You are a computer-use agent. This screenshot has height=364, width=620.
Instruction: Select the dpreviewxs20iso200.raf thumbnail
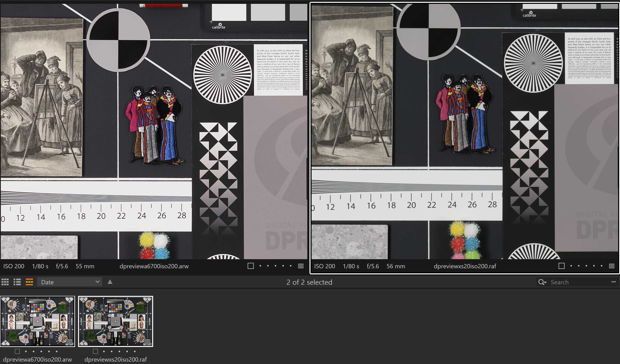[116, 321]
